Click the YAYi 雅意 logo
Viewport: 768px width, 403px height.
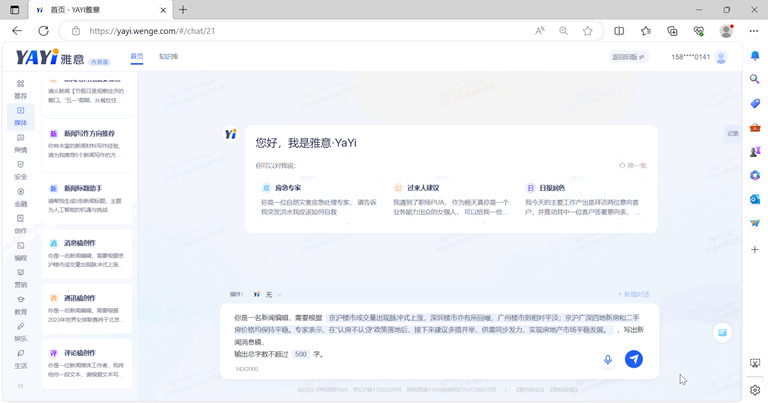[x=50, y=57]
